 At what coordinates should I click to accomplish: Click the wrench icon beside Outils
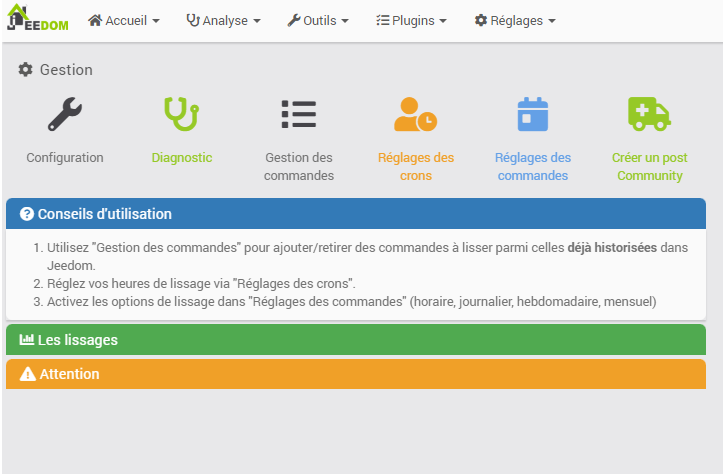pyautogui.click(x=294, y=20)
